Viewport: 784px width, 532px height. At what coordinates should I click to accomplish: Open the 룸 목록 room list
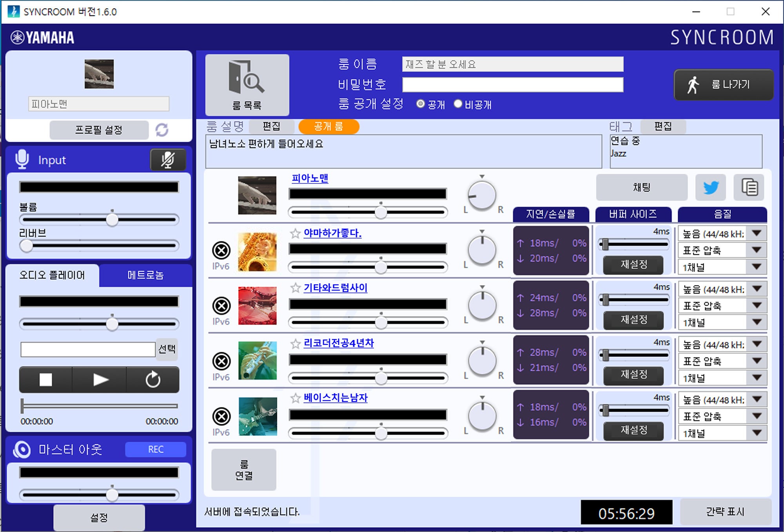pos(247,84)
